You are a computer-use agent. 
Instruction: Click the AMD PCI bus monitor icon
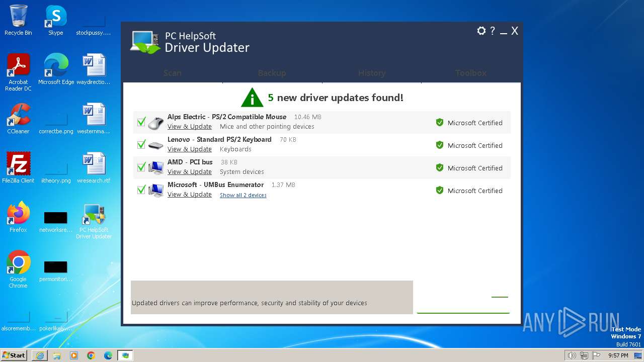click(x=156, y=168)
